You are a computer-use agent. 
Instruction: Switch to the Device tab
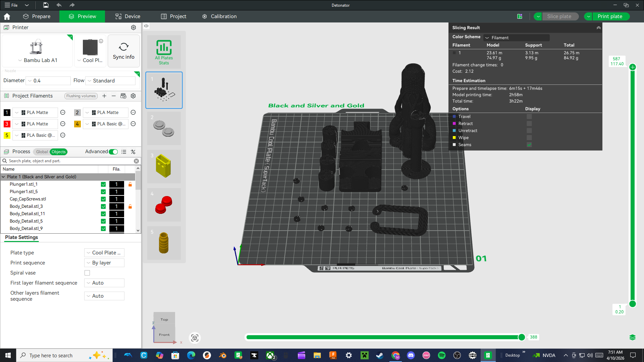point(128,16)
